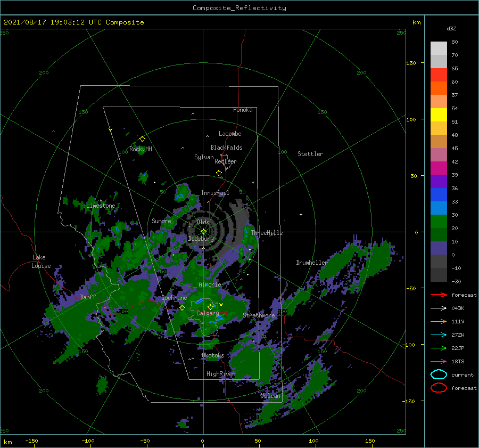The width and height of the screenshot is (479, 448).
Task: Click the yellow diamond marker near Cochrane
Action: point(182,307)
